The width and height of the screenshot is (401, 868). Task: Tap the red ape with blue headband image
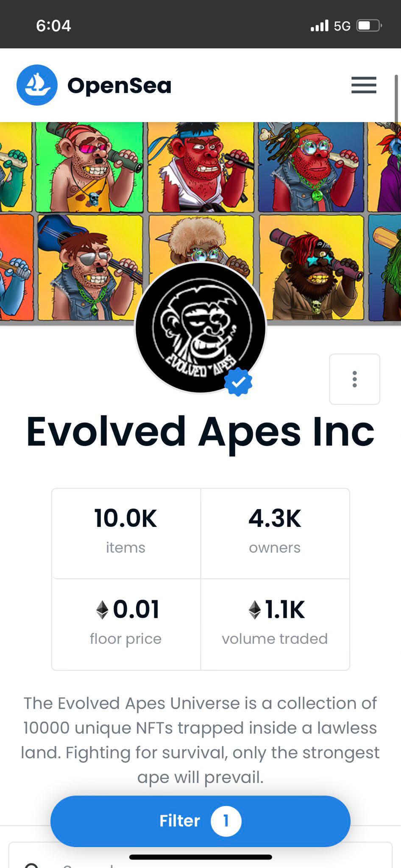click(201, 167)
